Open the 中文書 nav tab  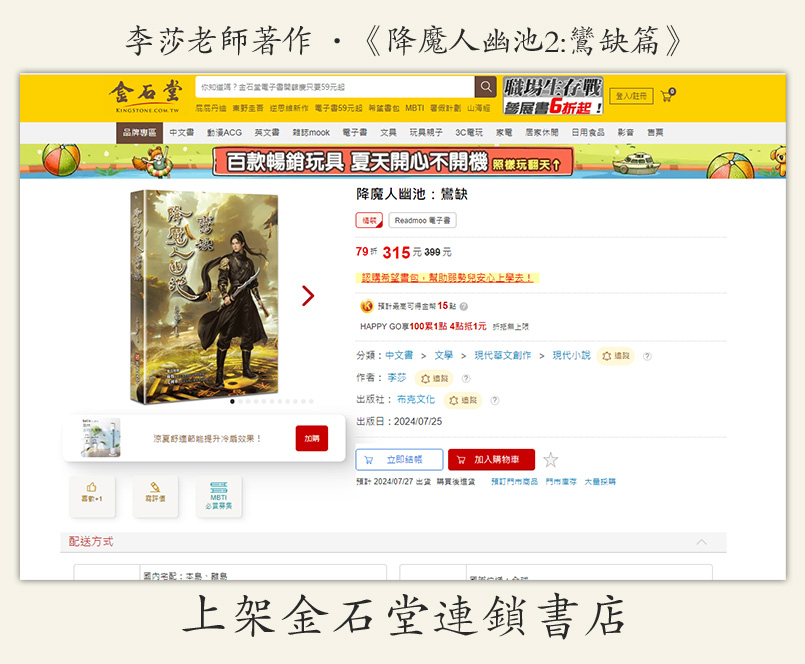click(182, 132)
